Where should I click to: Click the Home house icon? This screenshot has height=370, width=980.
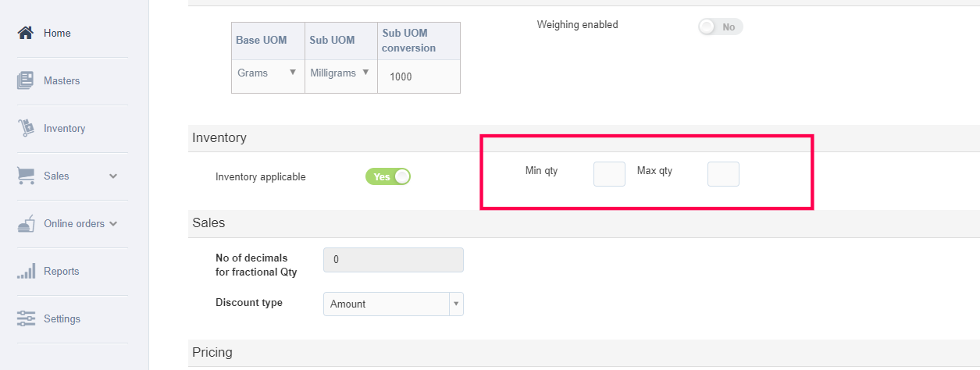(x=26, y=33)
